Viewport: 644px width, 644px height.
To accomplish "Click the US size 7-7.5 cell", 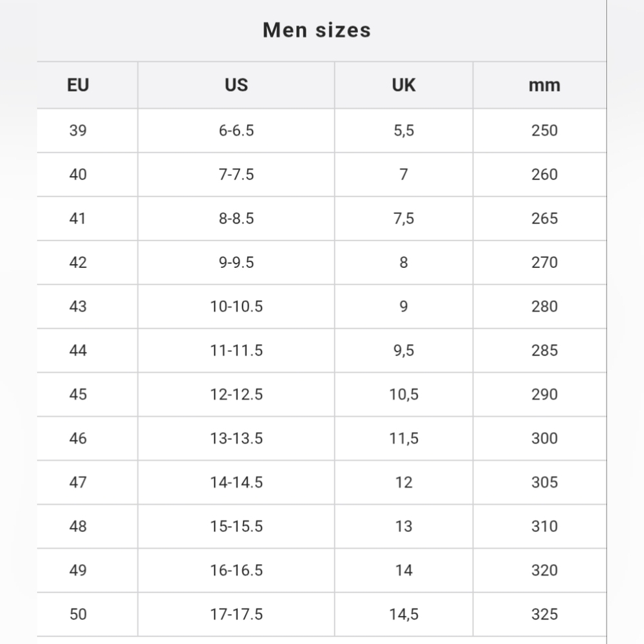I will pyautogui.click(x=236, y=175).
